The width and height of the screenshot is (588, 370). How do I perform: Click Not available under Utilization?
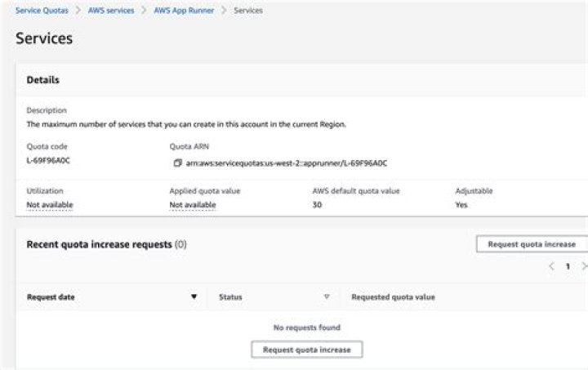click(x=50, y=205)
